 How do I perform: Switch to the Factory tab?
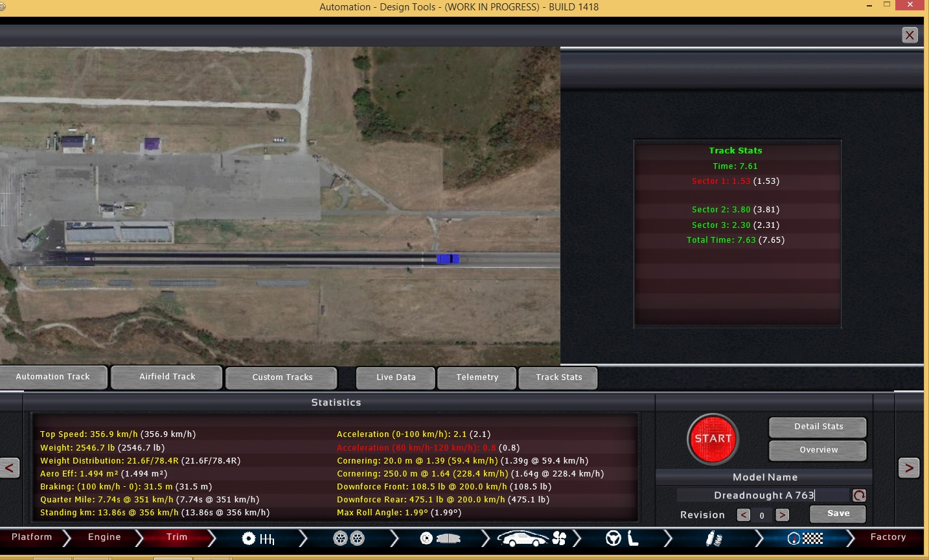(x=888, y=537)
